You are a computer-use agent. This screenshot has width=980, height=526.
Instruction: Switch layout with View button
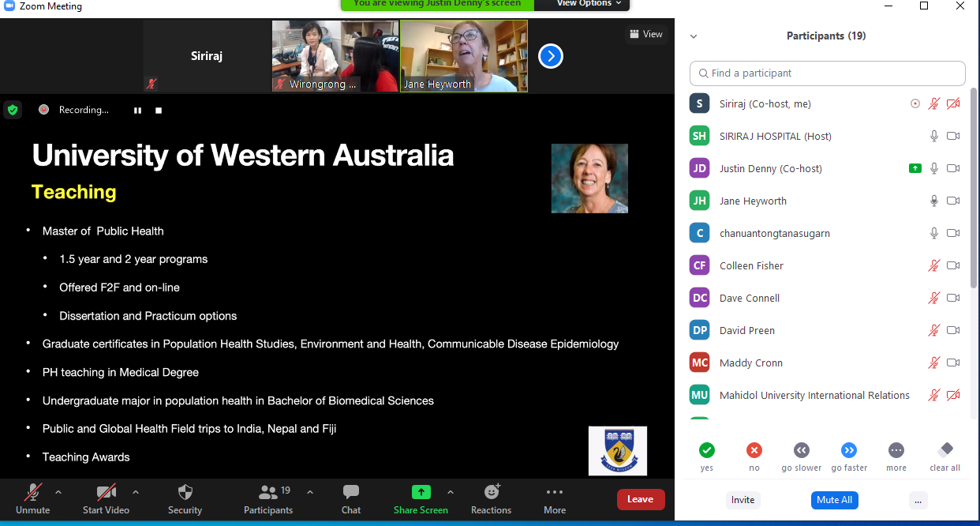pyautogui.click(x=646, y=34)
